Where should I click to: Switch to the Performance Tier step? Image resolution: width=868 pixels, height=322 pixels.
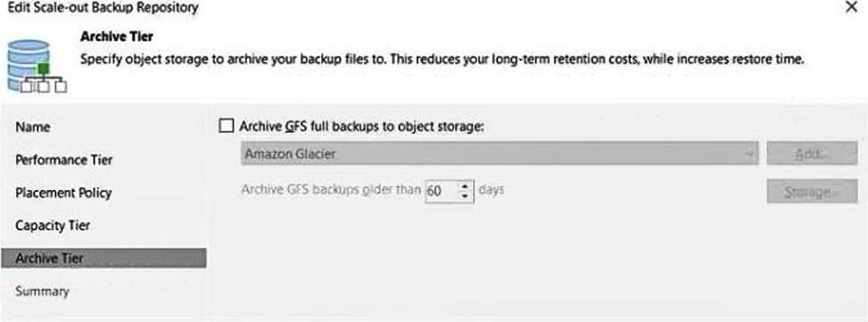click(63, 160)
